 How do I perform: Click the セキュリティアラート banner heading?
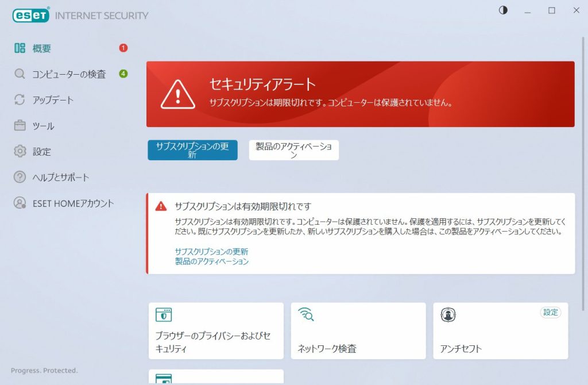pyautogui.click(x=262, y=84)
